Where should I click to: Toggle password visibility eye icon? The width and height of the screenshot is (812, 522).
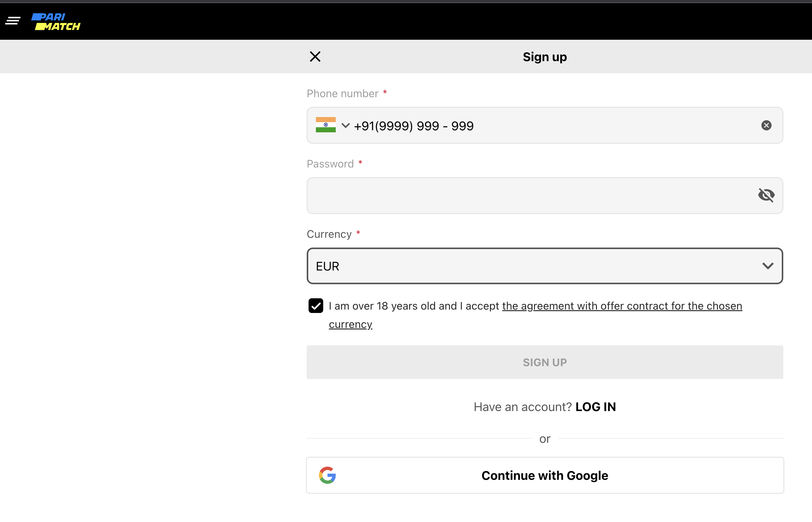pyautogui.click(x=766, y=195)
